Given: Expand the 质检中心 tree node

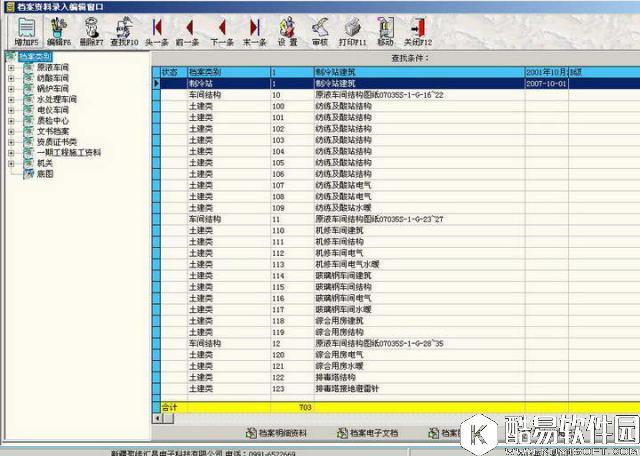Looking at the screenshot, I should 12,120.
